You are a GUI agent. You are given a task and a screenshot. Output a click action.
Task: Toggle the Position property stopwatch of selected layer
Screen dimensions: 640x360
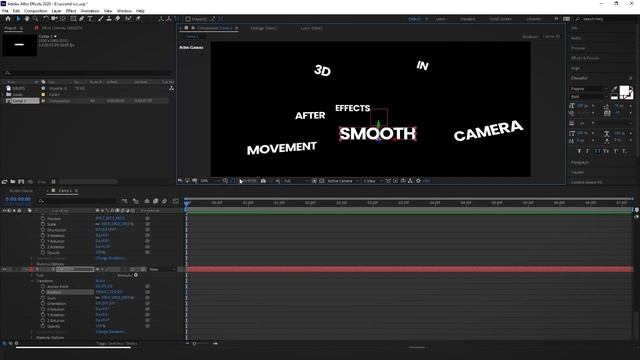[x=43, y=292]
